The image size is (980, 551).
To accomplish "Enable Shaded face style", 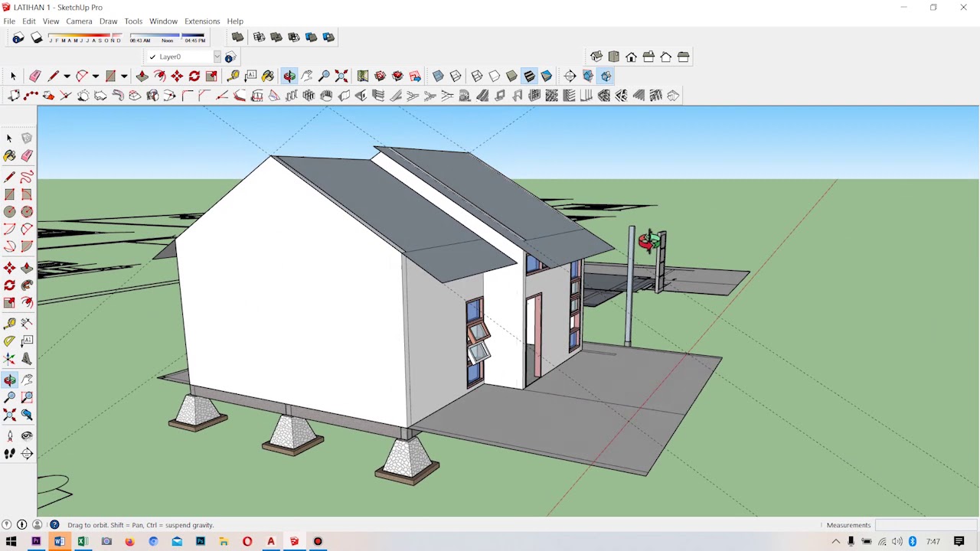I will point(511,76).
